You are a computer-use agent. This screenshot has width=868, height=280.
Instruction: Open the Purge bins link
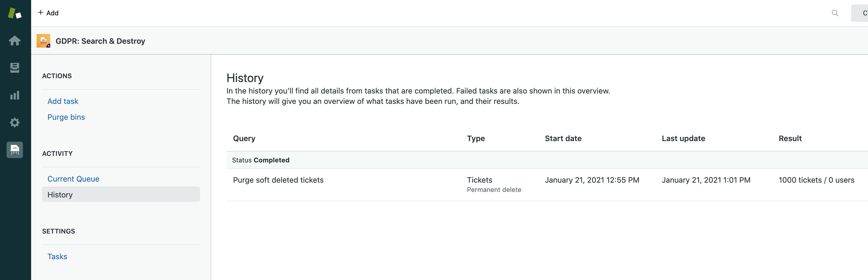tap(66, 117)
